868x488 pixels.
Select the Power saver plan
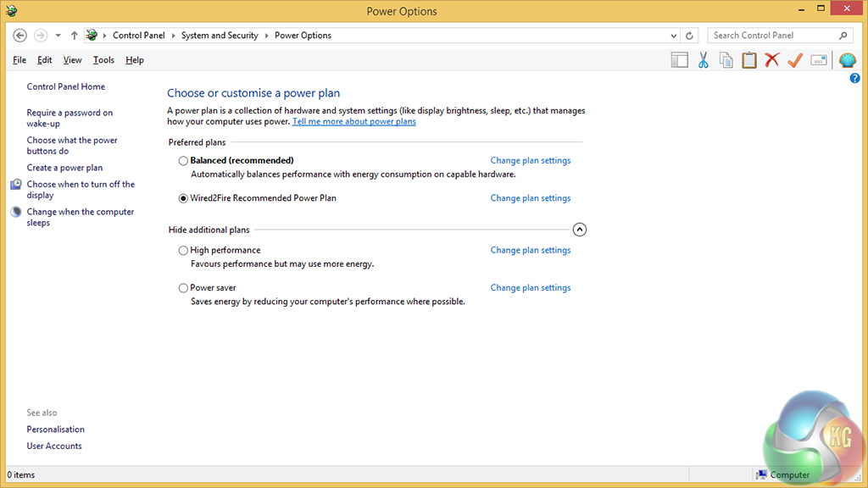(x=183, y=288)
